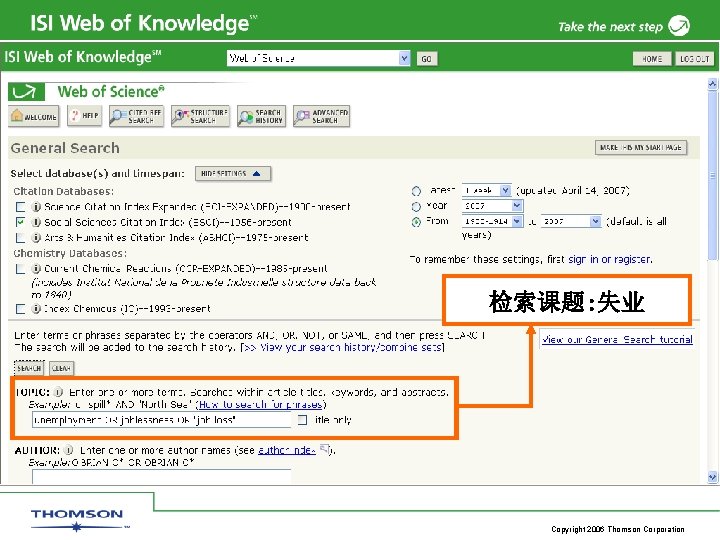Click info icon for Social Sciences Citation Index
The image size is (720, 540).
(36, 222)
